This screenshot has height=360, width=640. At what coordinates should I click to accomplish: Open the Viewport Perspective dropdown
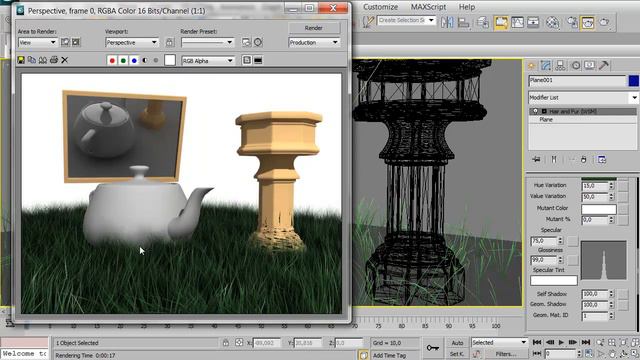pyautogui.click(x=132, y=42)
